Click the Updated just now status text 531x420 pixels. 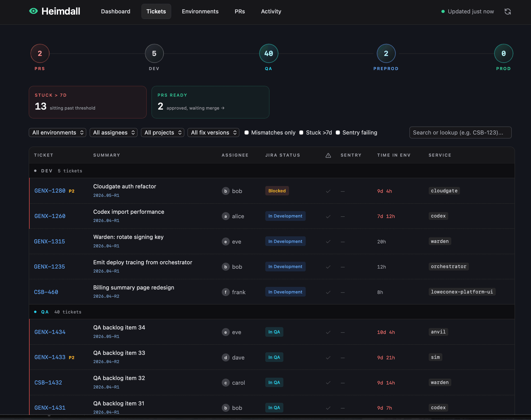point(471,12)
